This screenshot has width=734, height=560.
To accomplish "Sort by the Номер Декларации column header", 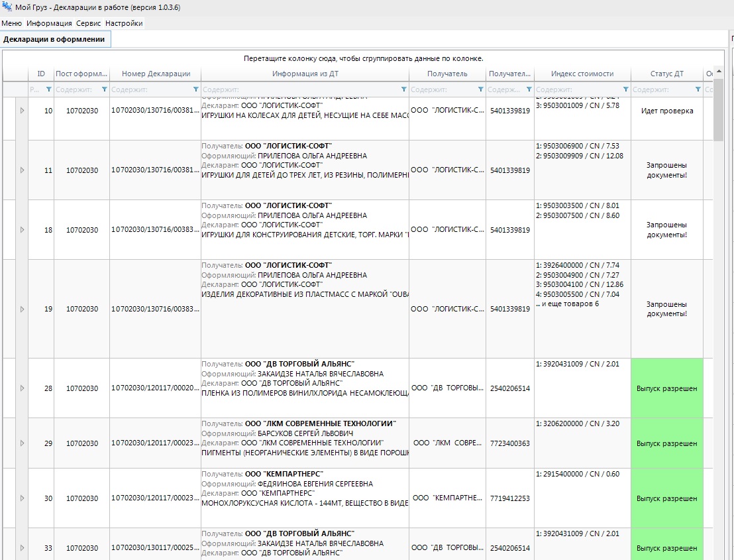I will click(156, 74).
